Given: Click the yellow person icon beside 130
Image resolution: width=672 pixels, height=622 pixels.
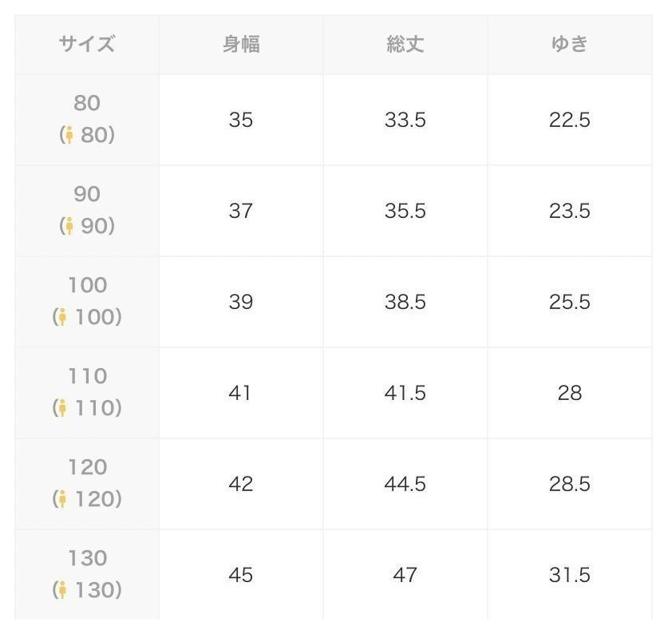Looking at the screenshot, I should [62, 590].
